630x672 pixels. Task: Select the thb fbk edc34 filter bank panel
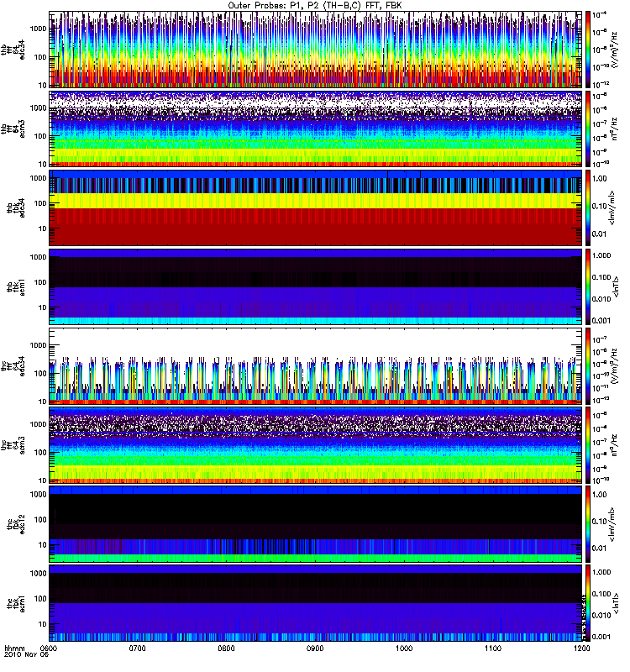click(x=316, y=207)
